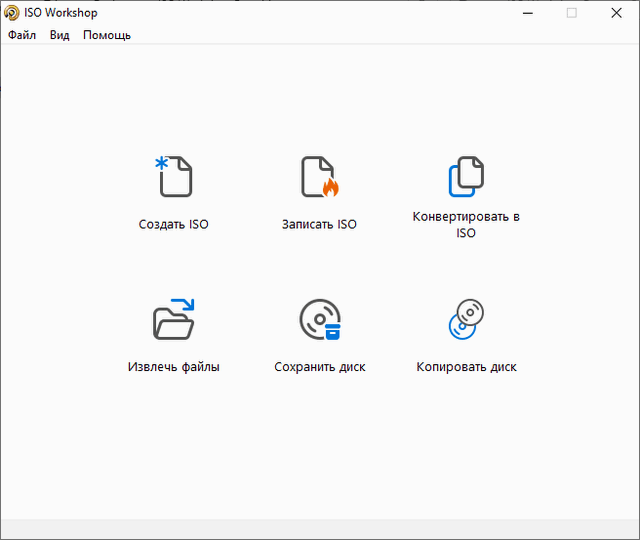Click the Создать ISO label

click(174, 225)
